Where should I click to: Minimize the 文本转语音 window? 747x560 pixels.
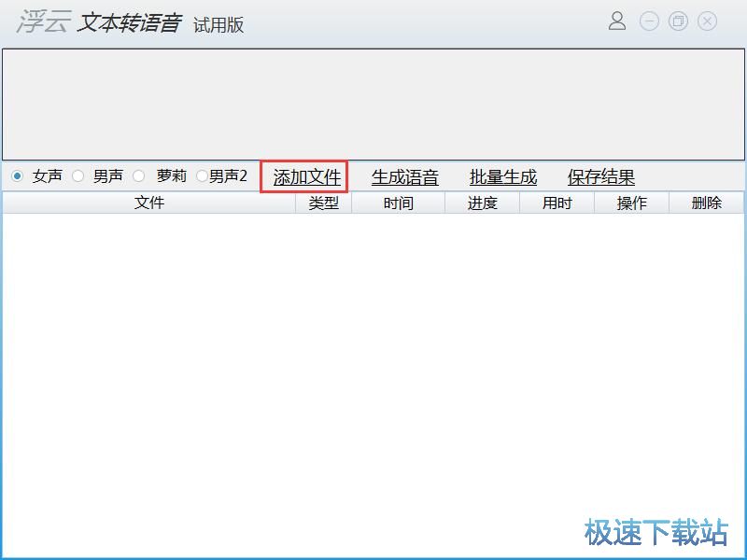click(x=649, y=21)
